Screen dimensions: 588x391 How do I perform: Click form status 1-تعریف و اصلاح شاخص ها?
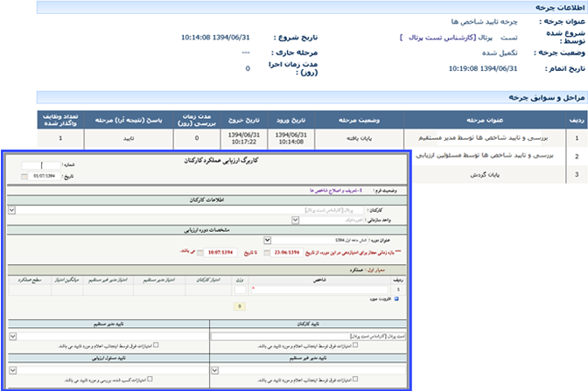point(336,191)
